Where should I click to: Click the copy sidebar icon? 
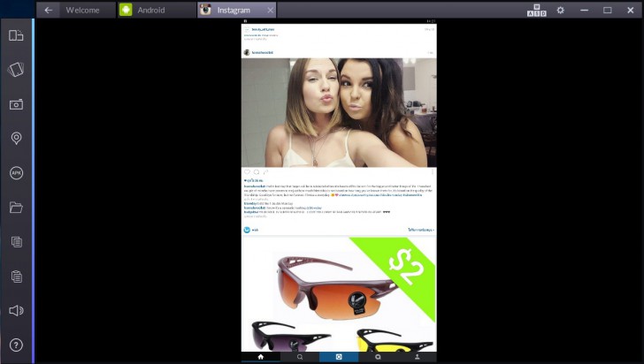pos(16,242)
